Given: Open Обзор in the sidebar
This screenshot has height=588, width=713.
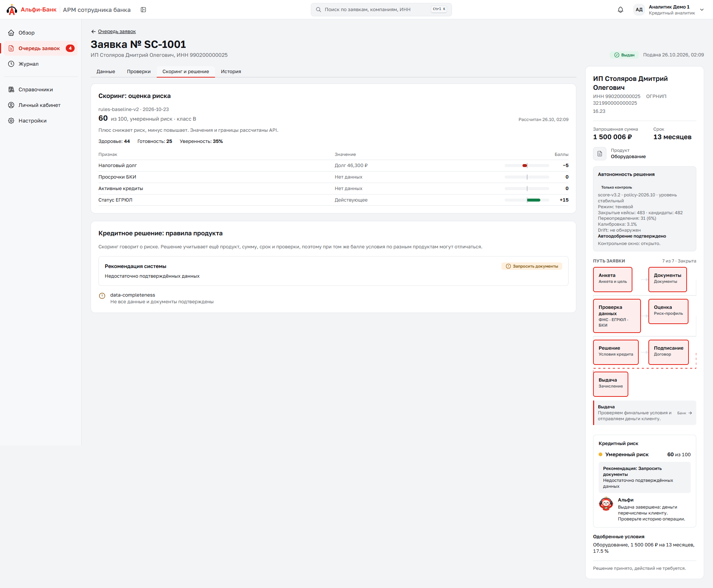Looking at the screenshot, I should pos(41,33).
